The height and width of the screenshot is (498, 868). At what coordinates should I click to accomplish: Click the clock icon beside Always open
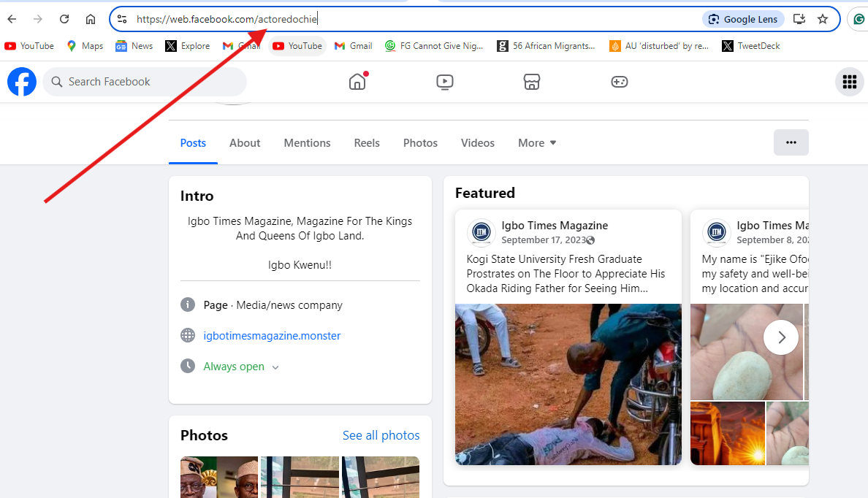pos(188,366)
